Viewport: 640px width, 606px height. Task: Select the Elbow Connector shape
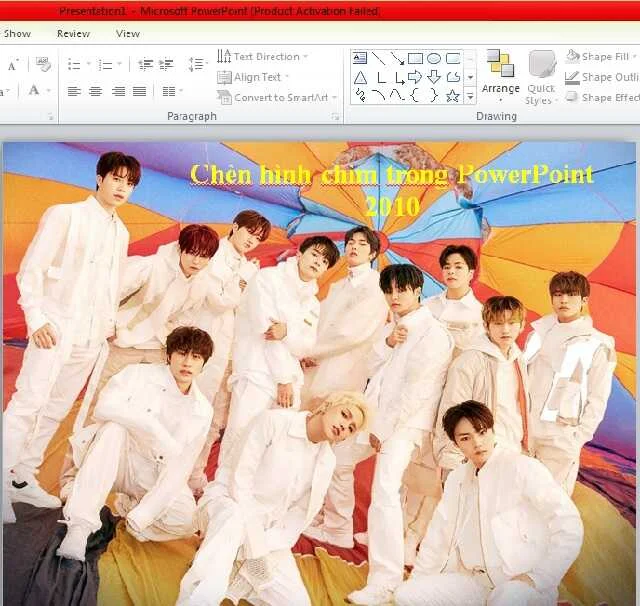[382, 77]
